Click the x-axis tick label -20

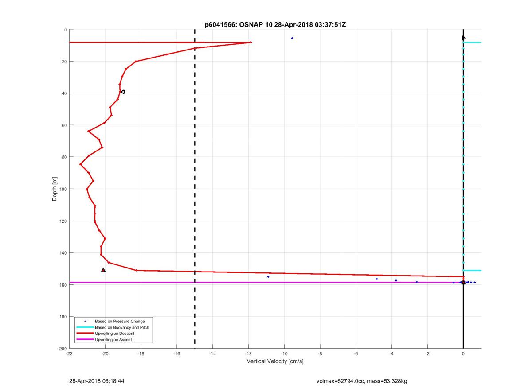click(105, 354)
